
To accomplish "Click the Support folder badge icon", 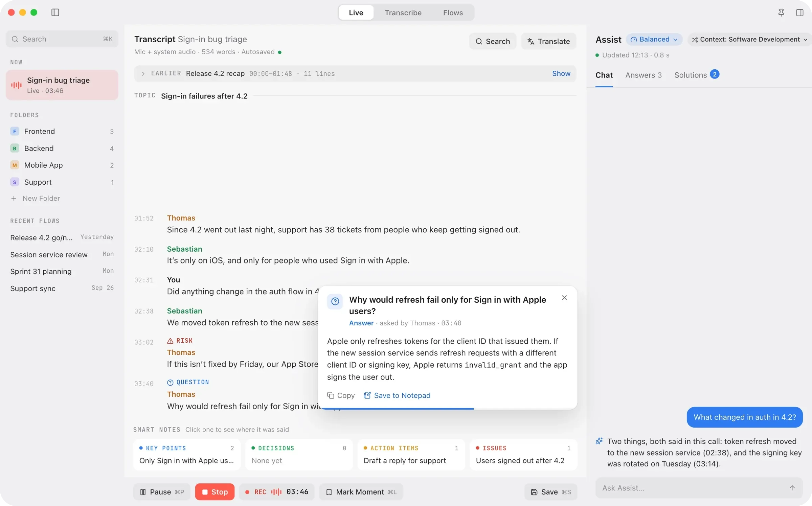I will pos(15,182).
